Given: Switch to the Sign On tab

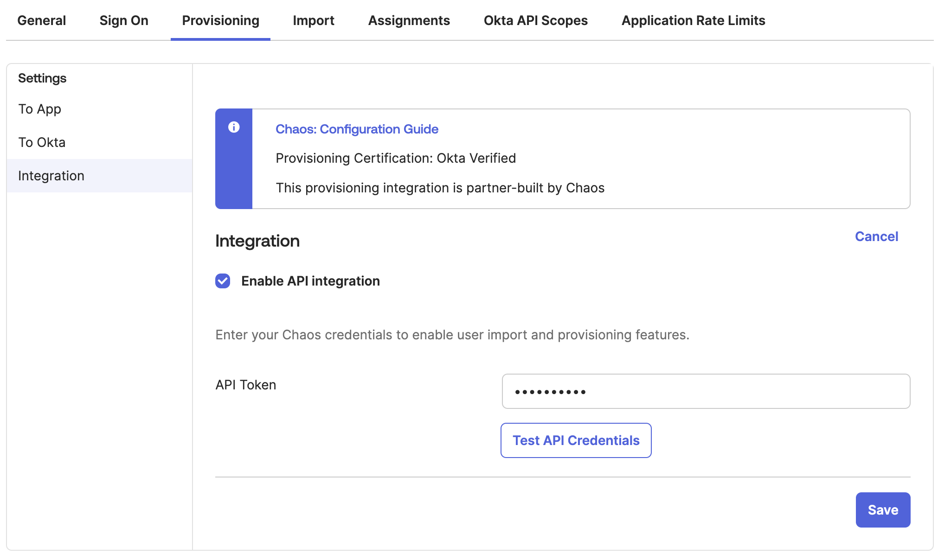Looking at the screenshot, I should coord(124,20).
